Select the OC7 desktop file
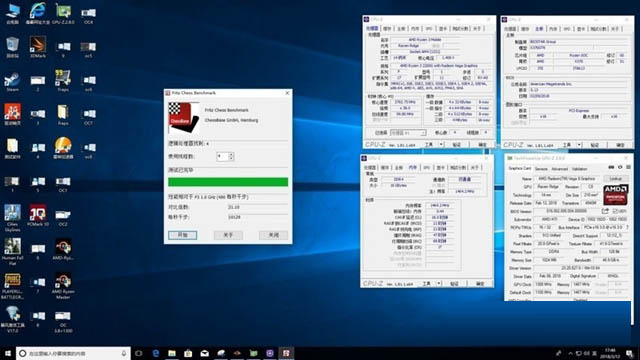640x360 pixels. (88, 117)
